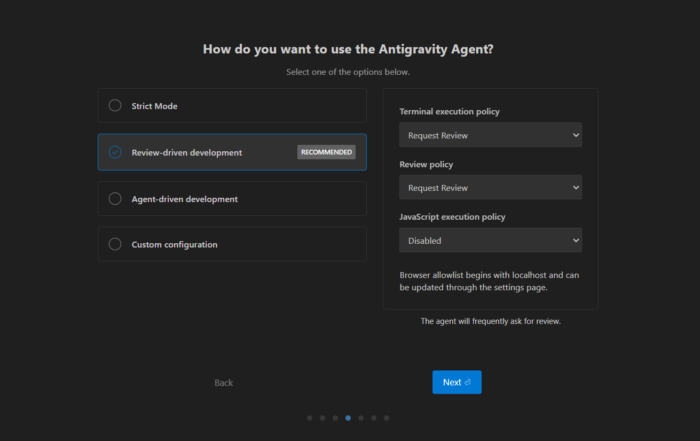Select Agent-driven development radio button

click(115, 199)
